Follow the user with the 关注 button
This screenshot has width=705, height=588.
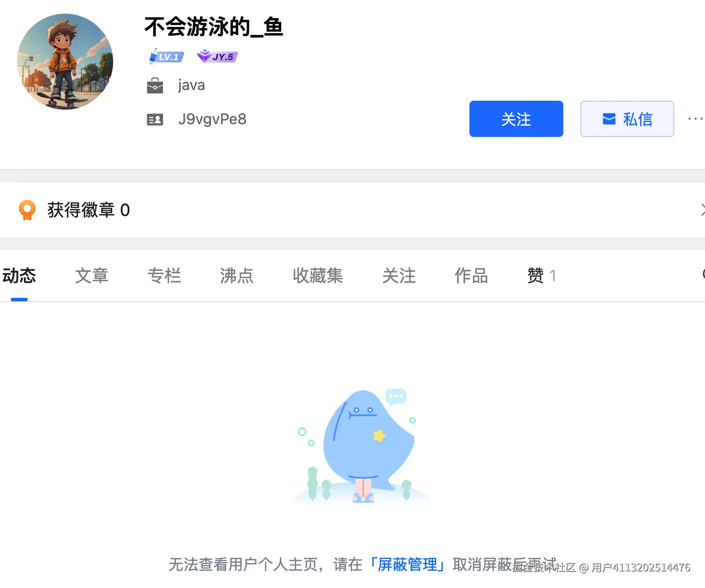[516, 119]
